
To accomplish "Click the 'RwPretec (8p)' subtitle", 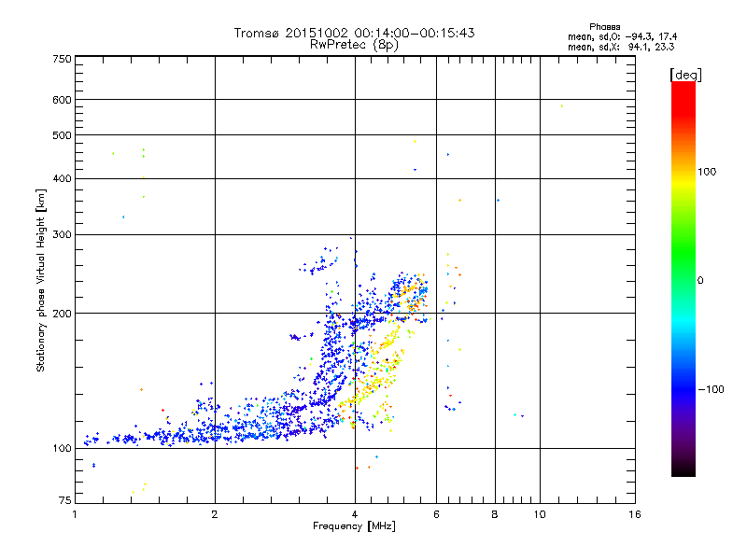I will [354, 45].
